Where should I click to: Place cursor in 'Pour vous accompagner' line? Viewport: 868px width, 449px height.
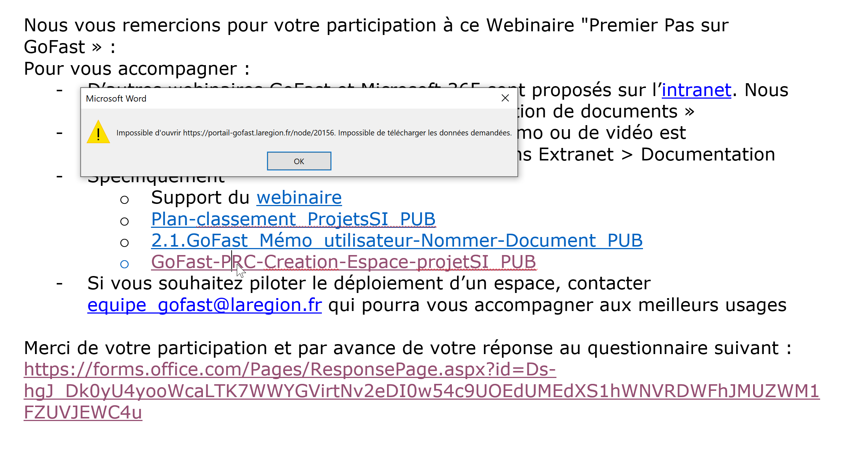pyautogui.click(x=136, y=69)
